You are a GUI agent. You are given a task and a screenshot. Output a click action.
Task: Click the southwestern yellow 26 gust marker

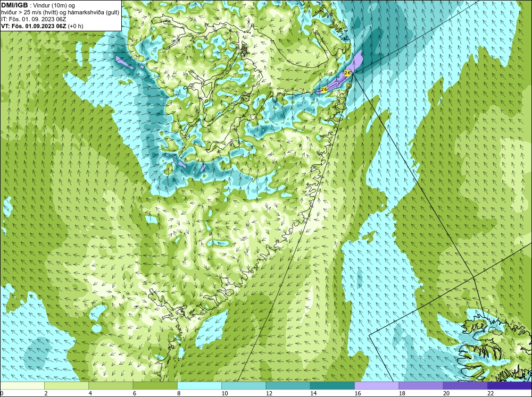coord(323,89)
